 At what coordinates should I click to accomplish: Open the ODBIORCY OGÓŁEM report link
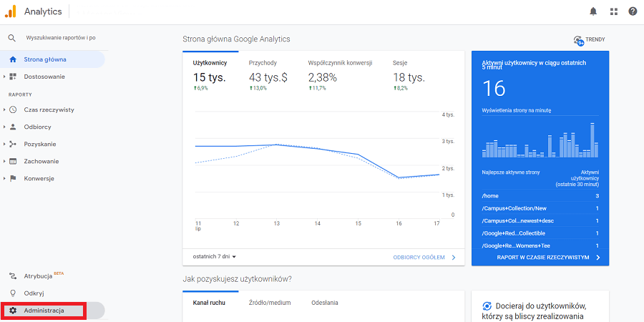(419, 258)
